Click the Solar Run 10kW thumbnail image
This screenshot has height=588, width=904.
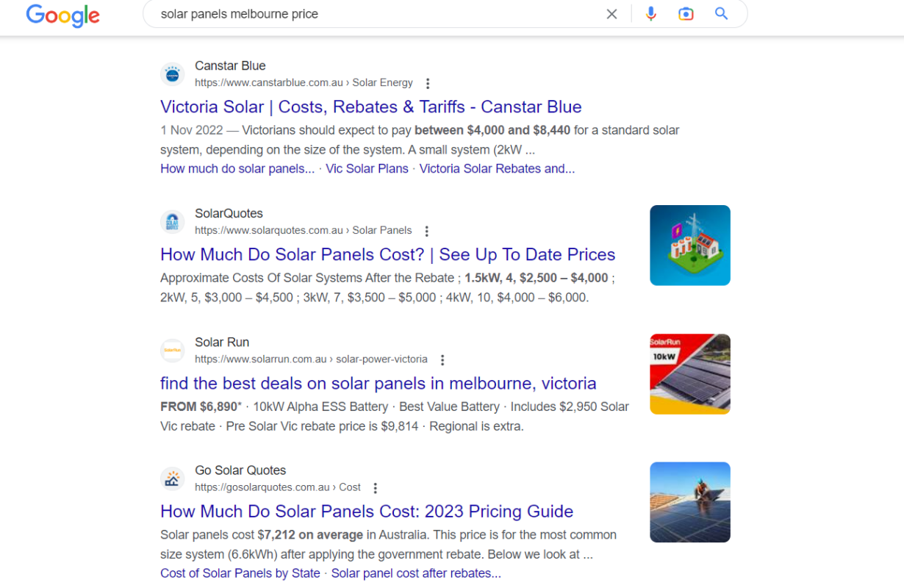pyautogui.click(x=689, y=374)
